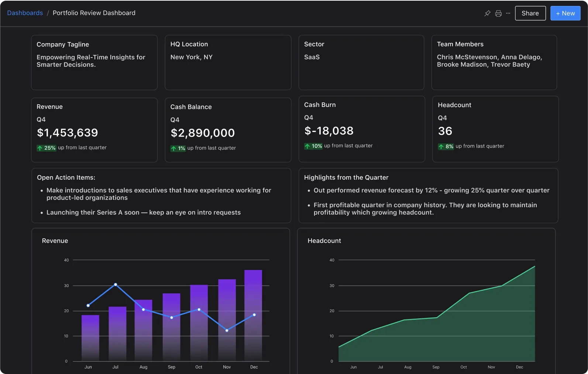The width and height of the screenshot is (588, 374).
Task: Create a new item with + New
Action: (565, 13)
